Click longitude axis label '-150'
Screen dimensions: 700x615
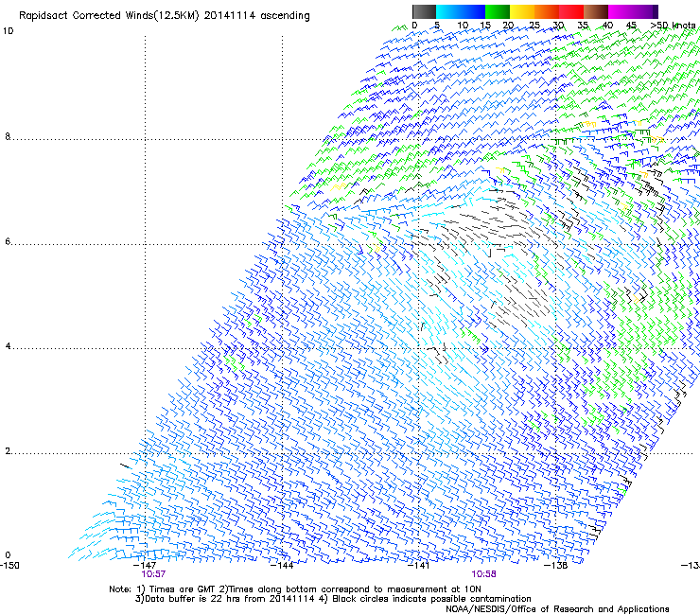click(9, 566)
